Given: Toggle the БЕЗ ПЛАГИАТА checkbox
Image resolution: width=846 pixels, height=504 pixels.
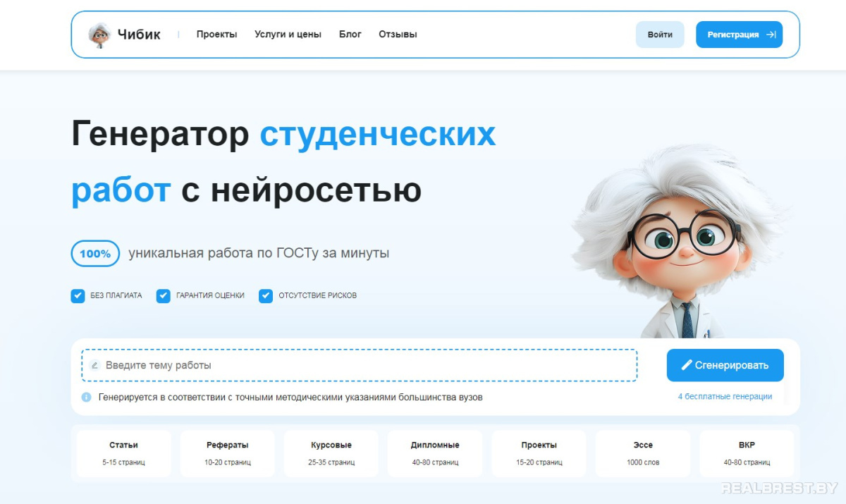Looking at the screenshot, I should (78, 295).
